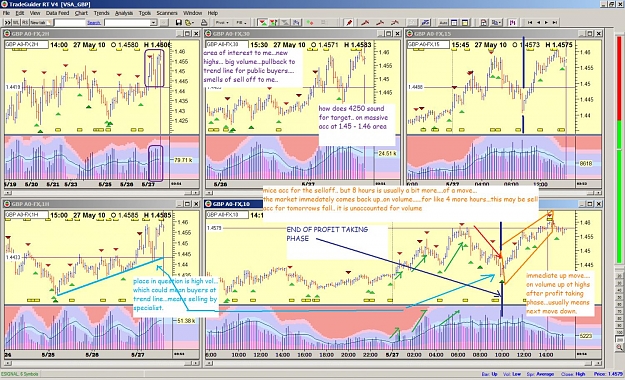The width and height of the screenshot is (625, 380).
Task: Click the green-red vertical strength meter
Action: tap(619, 150)
